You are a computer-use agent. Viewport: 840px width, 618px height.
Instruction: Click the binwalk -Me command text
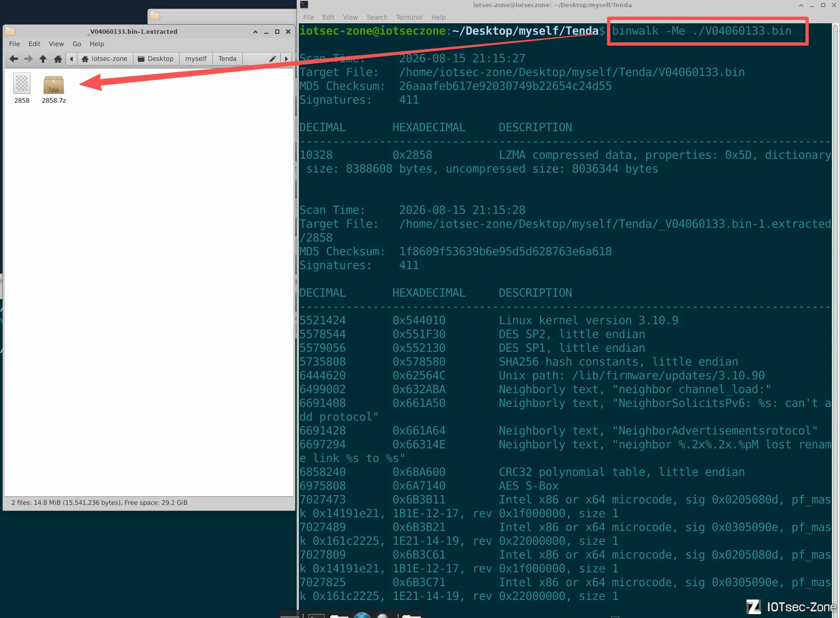click(x=701, y=31)
